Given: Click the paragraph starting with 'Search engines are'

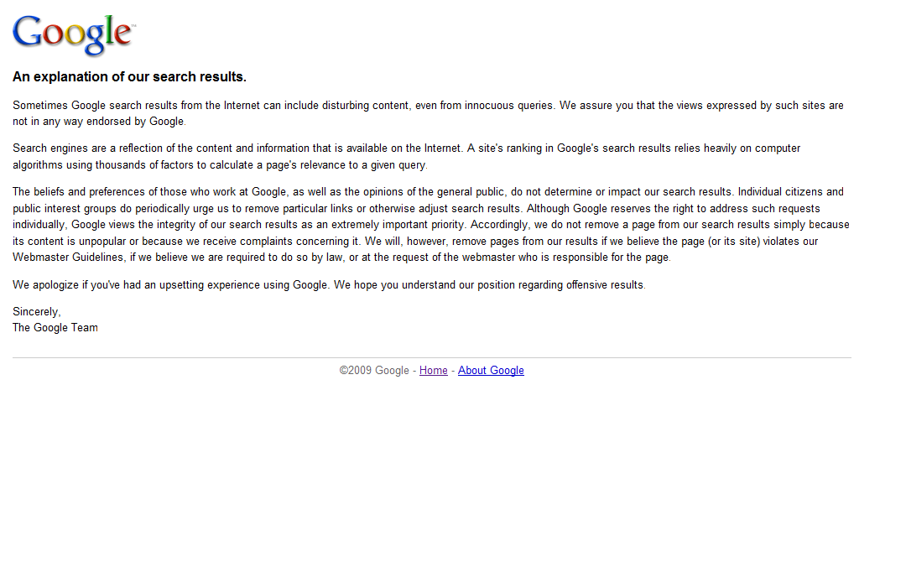Looking at the screenshot, I should point(406,157).
